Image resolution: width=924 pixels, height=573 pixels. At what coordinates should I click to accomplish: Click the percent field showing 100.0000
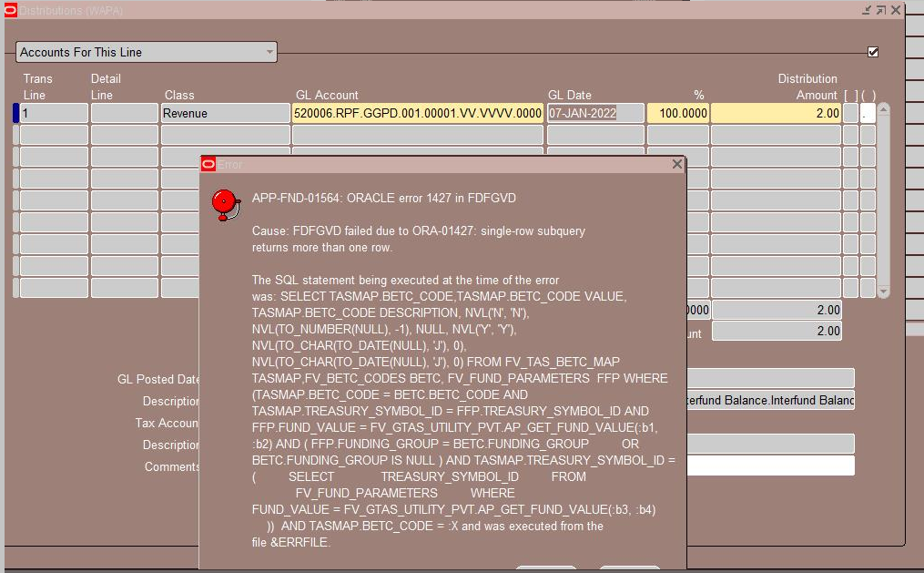(678, 111)
